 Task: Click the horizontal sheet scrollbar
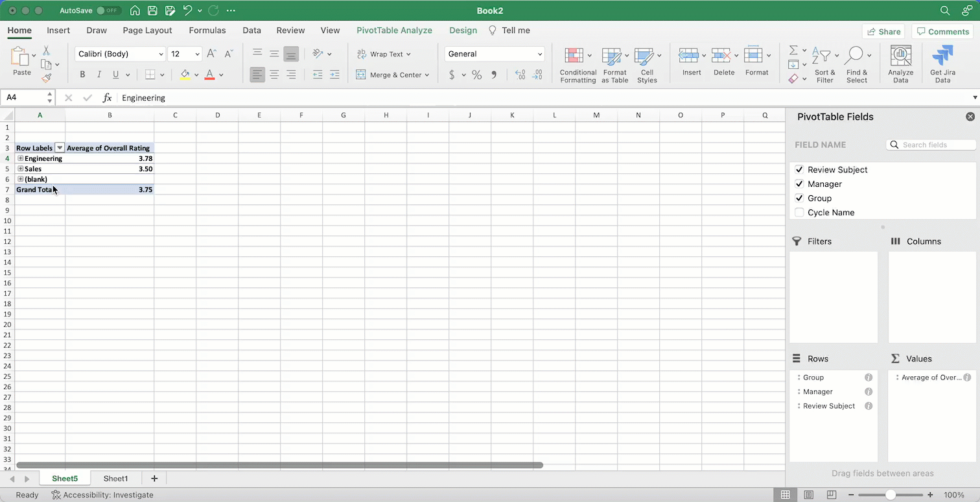point(280,465)
